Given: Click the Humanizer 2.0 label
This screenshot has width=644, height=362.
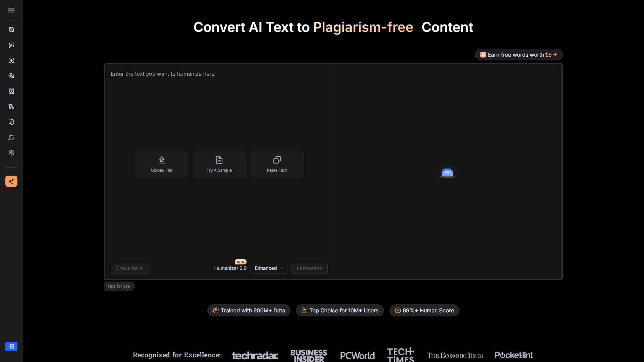Looking at the screenshot, I should point(230,268).
